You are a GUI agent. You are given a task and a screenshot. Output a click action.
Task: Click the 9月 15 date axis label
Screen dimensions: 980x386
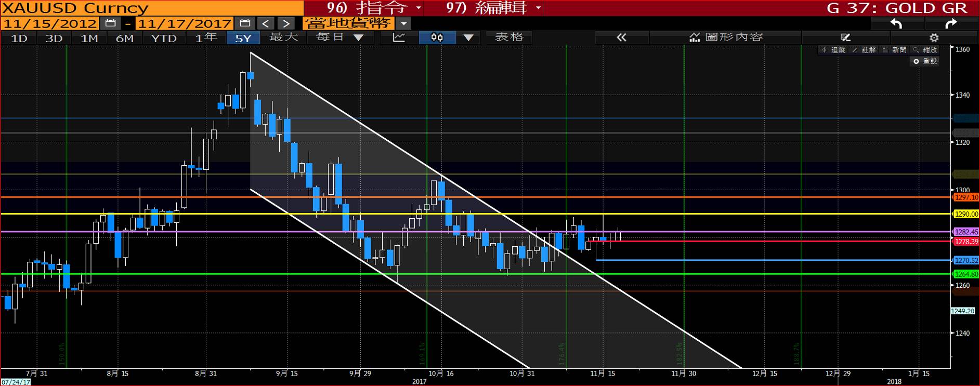286,374
